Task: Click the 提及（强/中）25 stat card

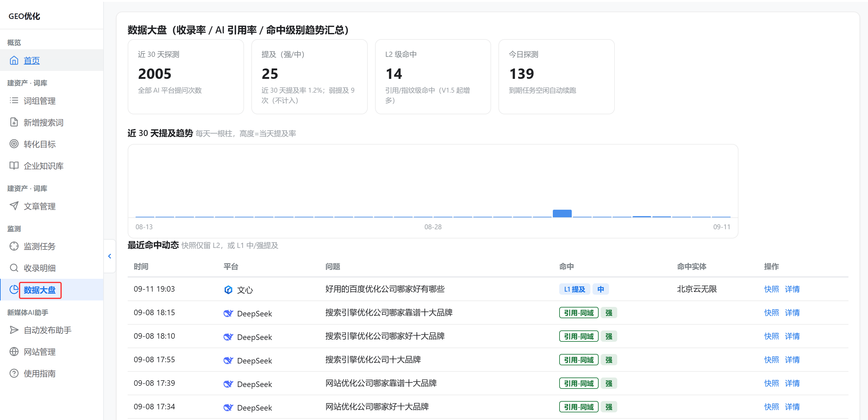Action: click(x=309, y=77)
